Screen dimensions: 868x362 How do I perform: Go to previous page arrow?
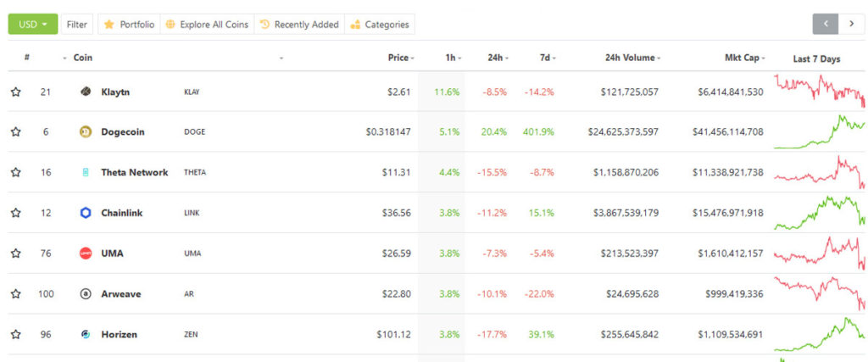(826, 24)
